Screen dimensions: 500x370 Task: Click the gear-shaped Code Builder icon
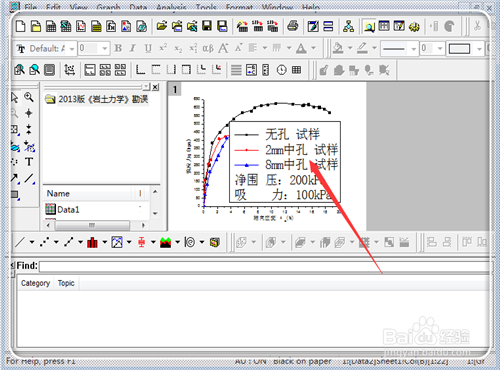(414, 26)
